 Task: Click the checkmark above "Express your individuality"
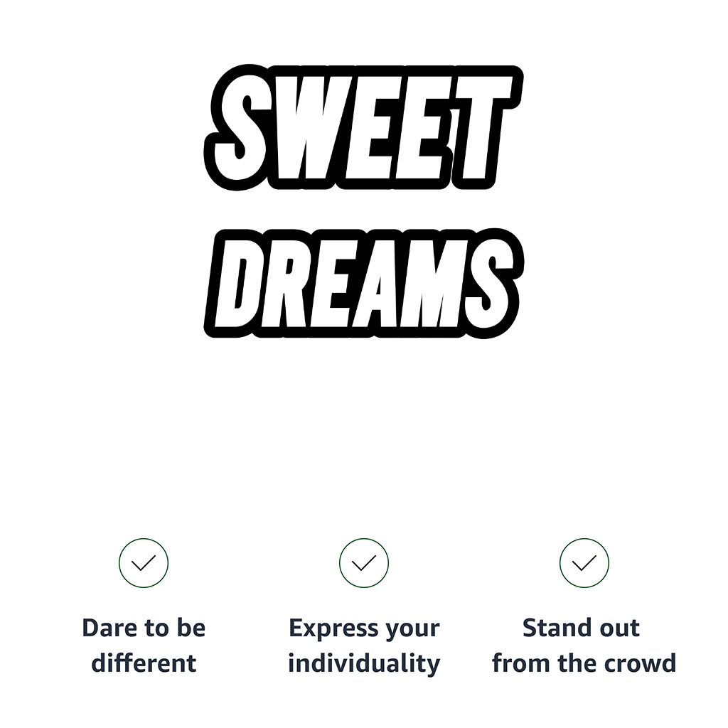pos(364,563)
